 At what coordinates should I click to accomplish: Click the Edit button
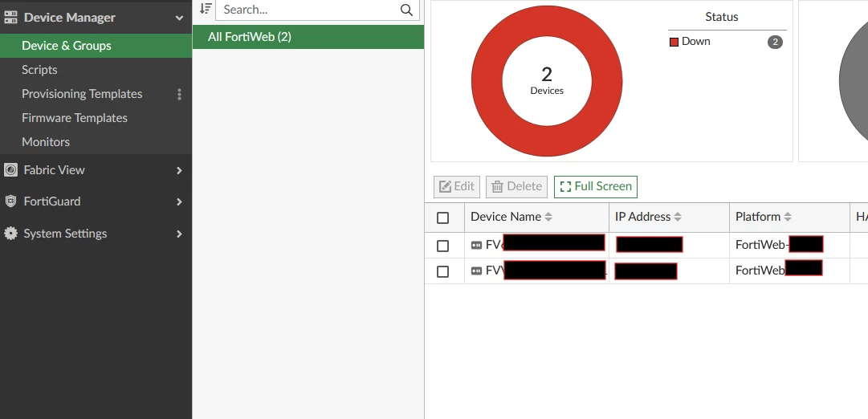457,187
